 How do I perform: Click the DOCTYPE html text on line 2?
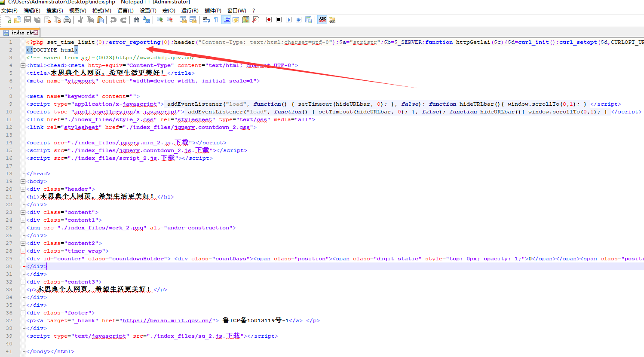coord(52,50)
